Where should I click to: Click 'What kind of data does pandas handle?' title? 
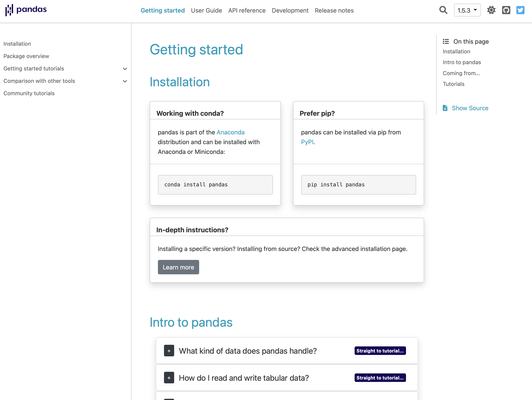(x=248, y=351)
